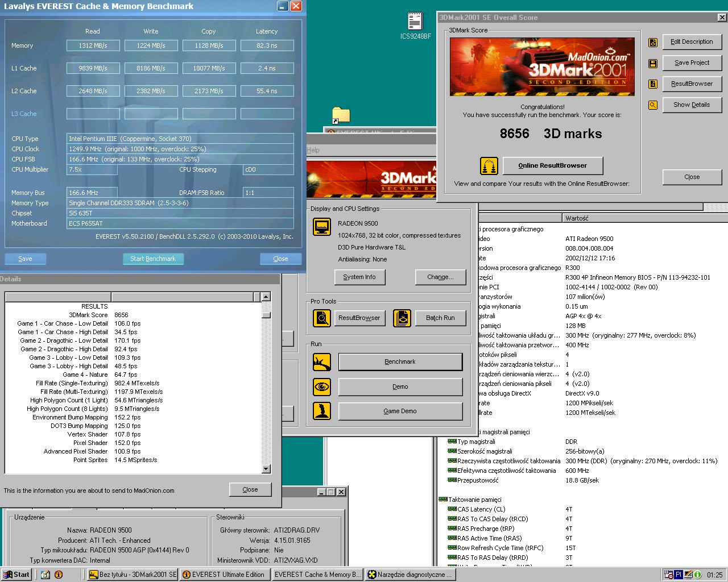This screenshot has width=728, height=582.
Task: Select the Przepustowość 18.8 GB/sek row
Action: (x=583, y=481)
